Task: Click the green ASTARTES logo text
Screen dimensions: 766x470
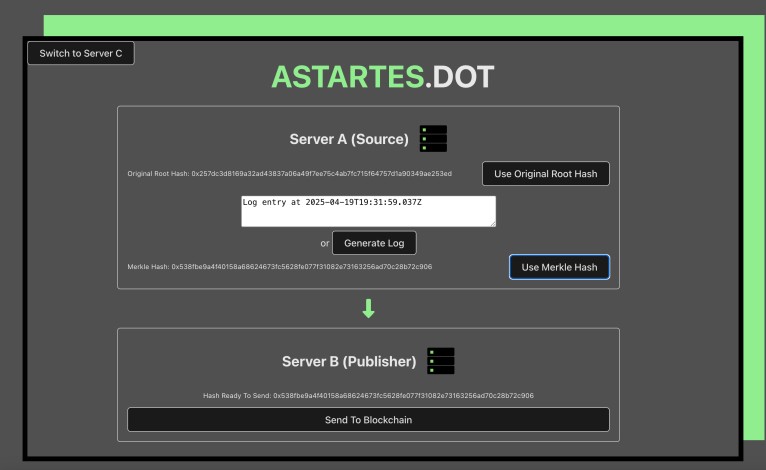Action: 346,78
